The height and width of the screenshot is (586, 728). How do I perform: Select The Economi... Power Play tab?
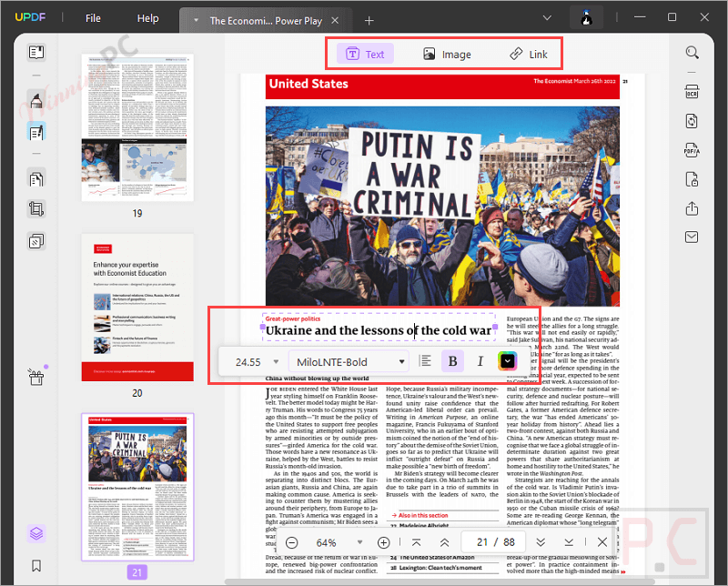point(266,21)
